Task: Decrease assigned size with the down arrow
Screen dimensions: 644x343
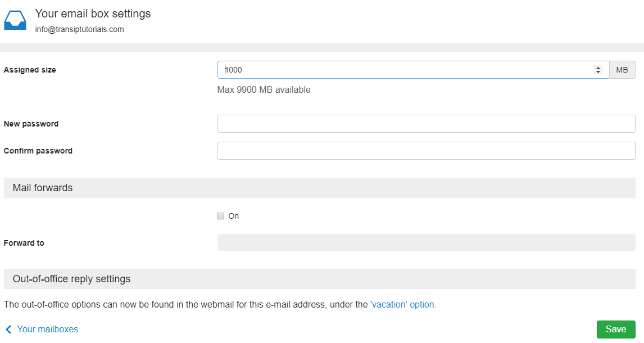Action: tap(598, 73)
